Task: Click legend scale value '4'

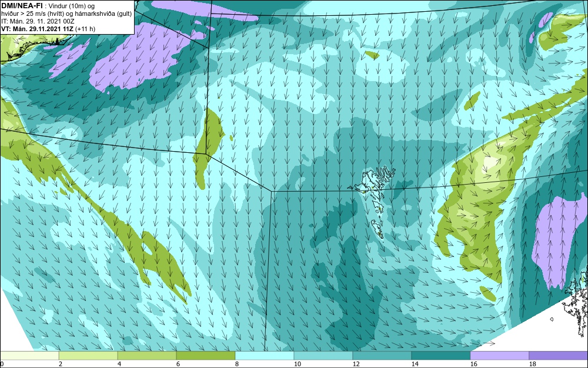Action: pyautogui.click(x=119, y=364)
